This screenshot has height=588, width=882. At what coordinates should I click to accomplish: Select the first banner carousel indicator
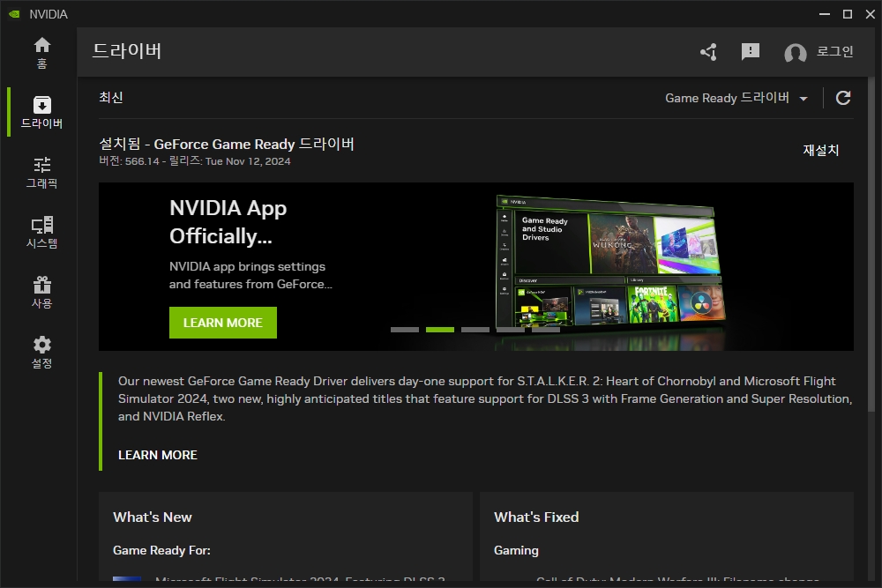(405, 330)
